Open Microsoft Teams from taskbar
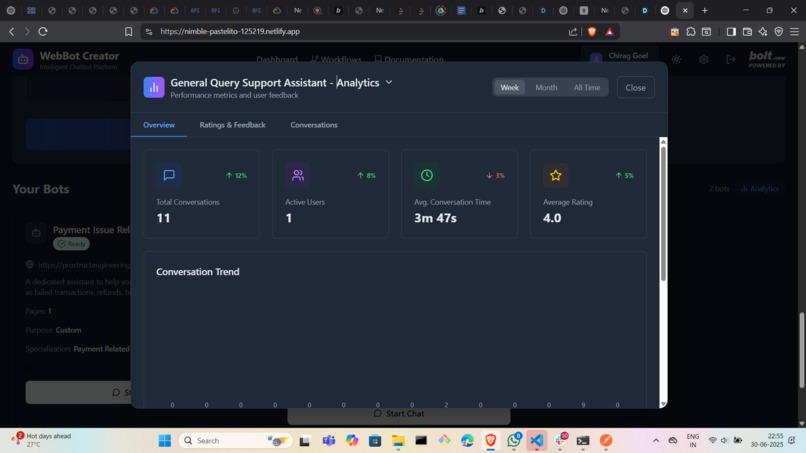The image size is (806, 453). click(x=328, y=441)
